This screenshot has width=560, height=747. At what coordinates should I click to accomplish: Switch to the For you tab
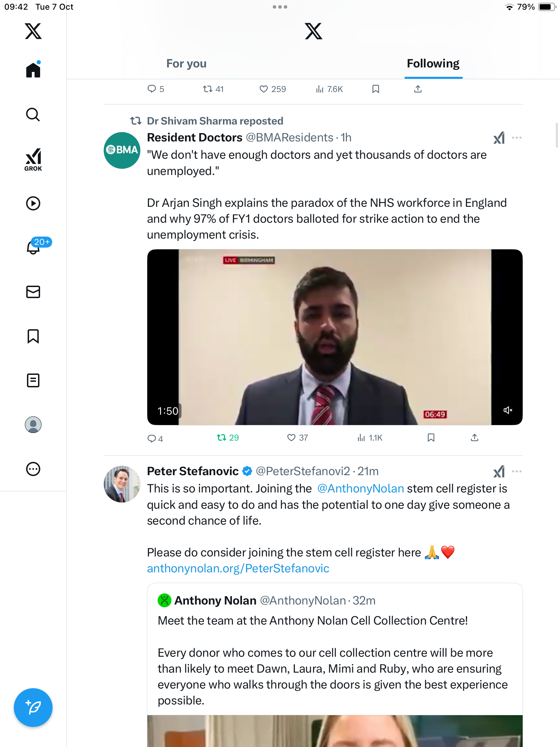pos(186,64)
